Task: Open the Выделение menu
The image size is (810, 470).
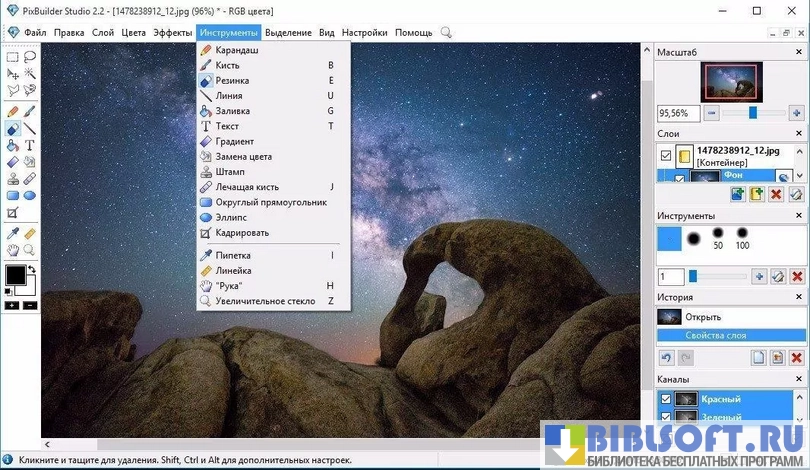Action: click(x=288, y=32)
